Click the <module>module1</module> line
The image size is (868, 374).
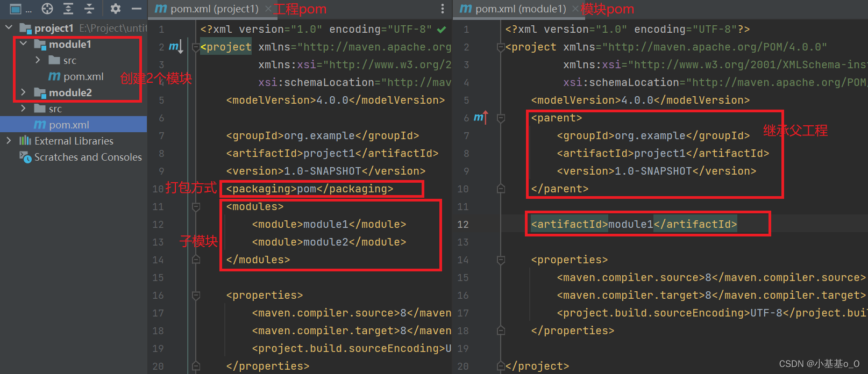[x=329, y=225]
